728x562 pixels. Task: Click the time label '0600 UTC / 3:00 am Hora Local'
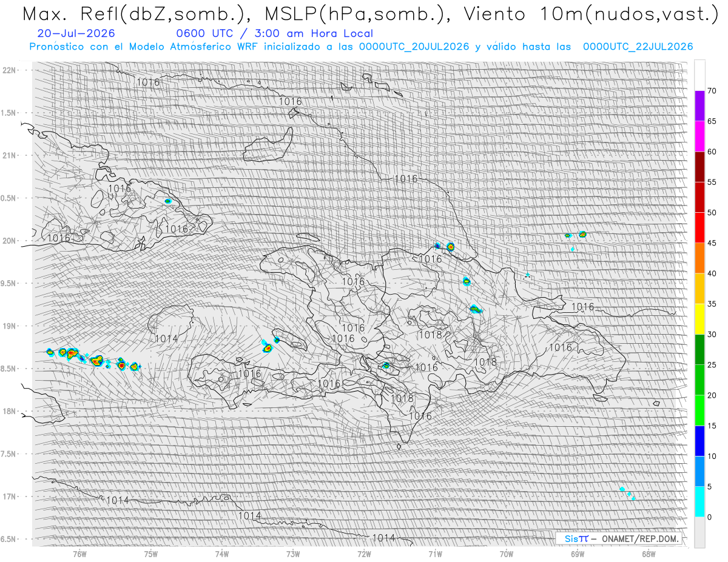pos(274,34)
